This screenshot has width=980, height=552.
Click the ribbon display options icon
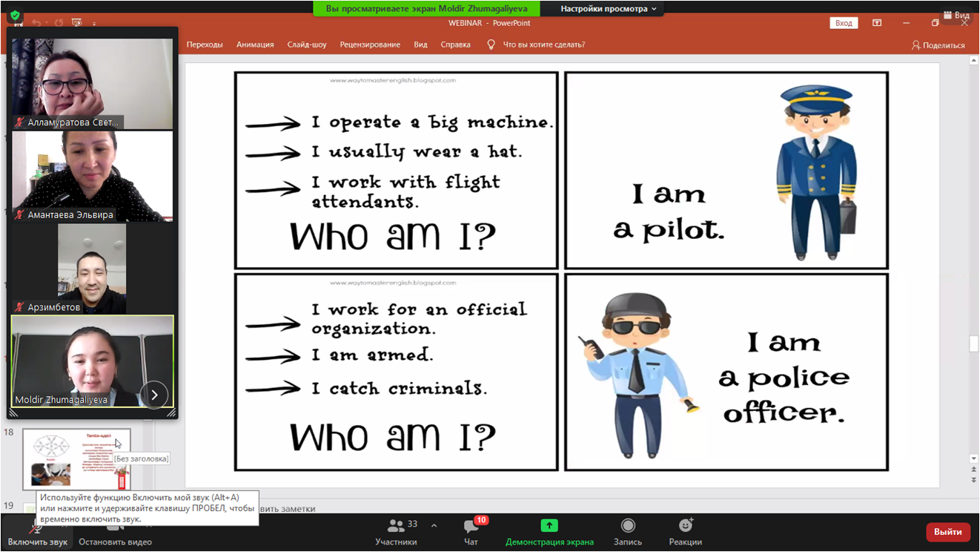[x=877, y=23]
